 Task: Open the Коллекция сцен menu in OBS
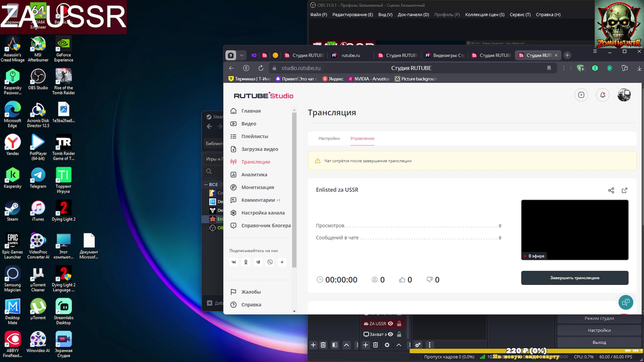coord(485,15)
